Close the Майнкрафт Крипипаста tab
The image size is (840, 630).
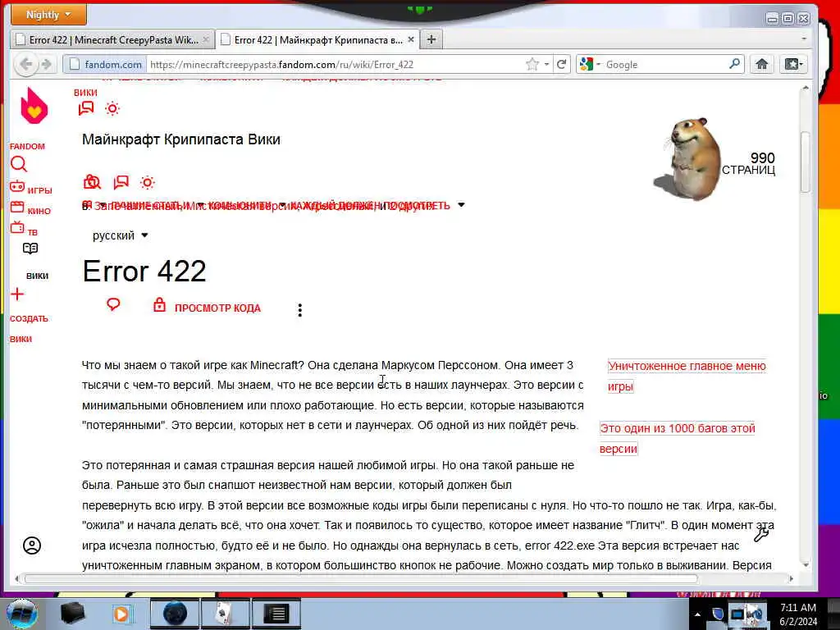pos(410,39)
